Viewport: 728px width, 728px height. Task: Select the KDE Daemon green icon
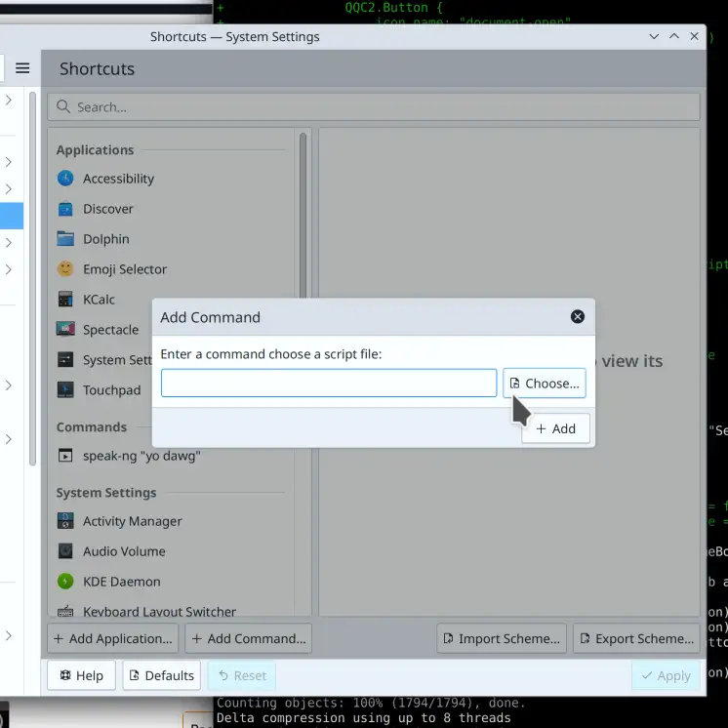[65, 582]
